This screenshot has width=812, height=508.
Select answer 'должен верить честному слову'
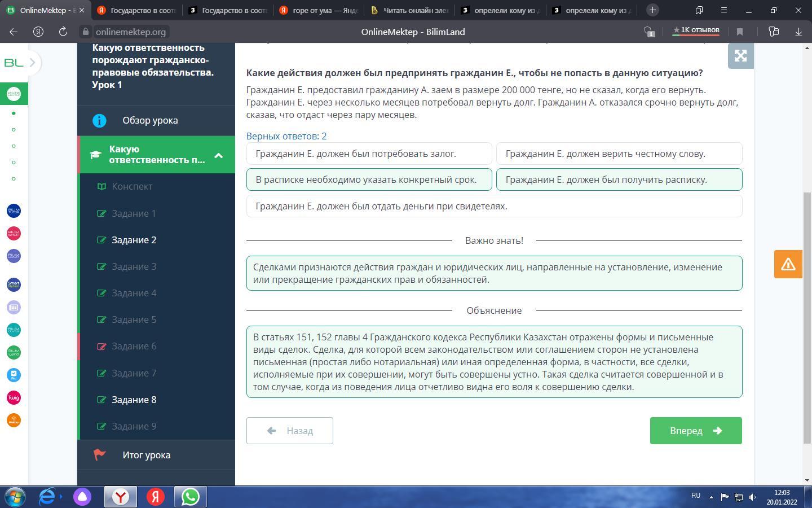619,154
